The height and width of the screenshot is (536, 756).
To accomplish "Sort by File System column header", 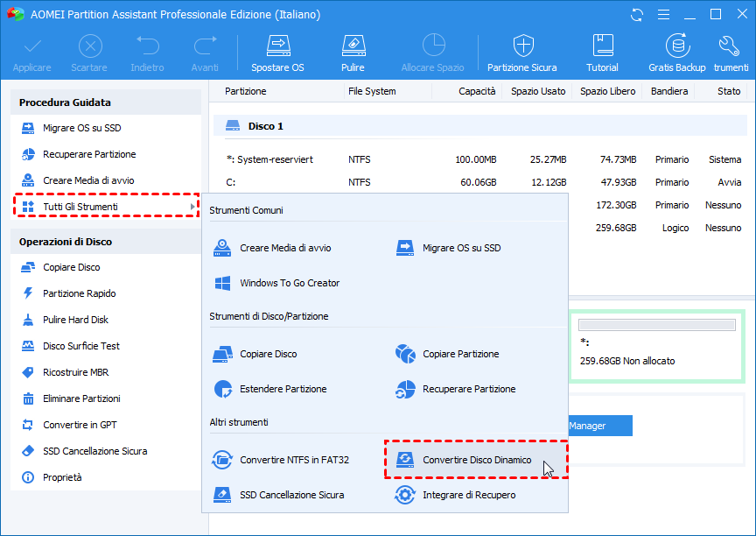I will coord(372,91).
